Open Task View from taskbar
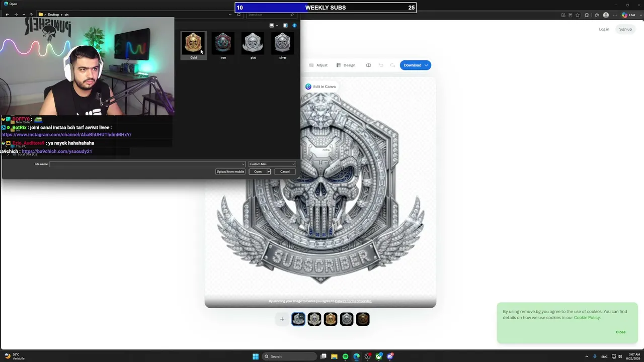The image size is (644, 362). click(324, 356)
